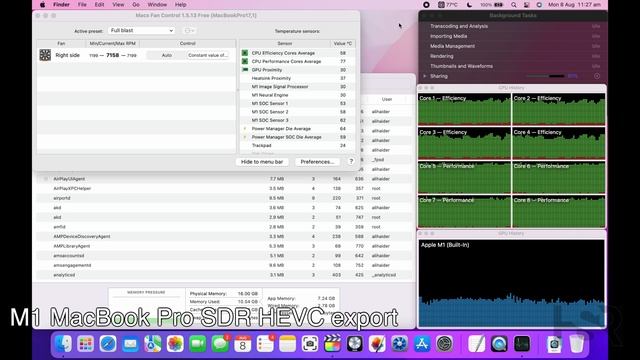The image size is (640, 360).
Task: Open Photos app in the dock
Action: click(x=175, y=344)
